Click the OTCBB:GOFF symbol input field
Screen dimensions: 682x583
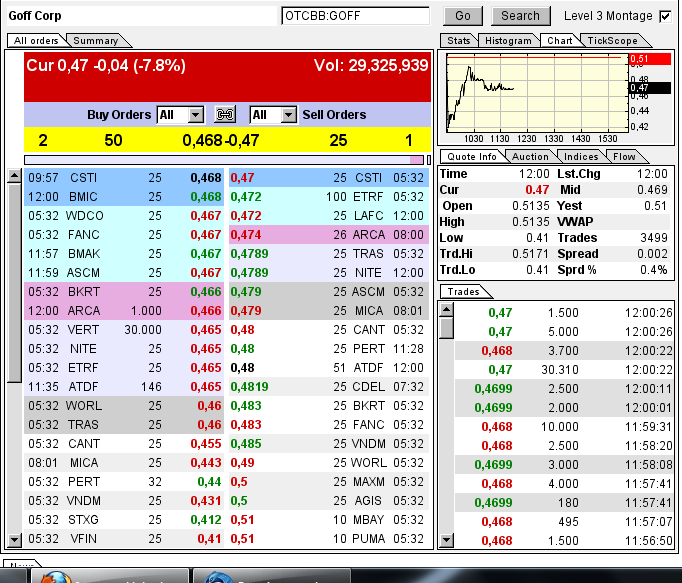[355, 16]
